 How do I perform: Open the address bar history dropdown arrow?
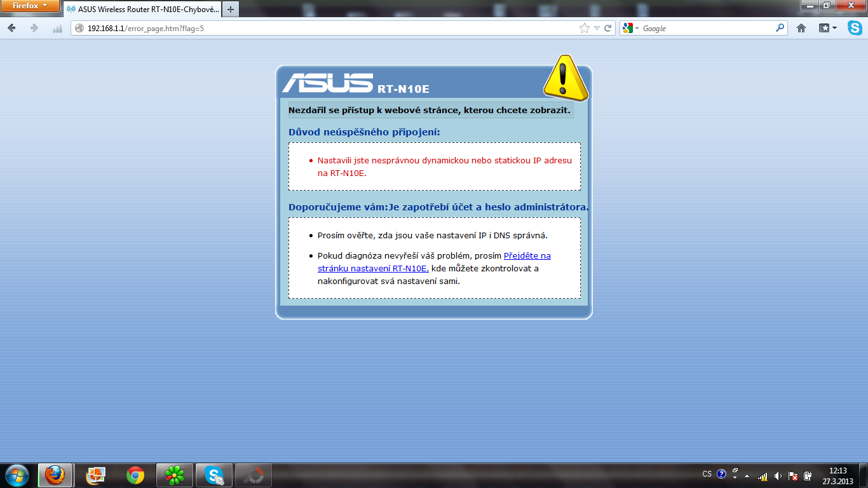tap(597, 29)
